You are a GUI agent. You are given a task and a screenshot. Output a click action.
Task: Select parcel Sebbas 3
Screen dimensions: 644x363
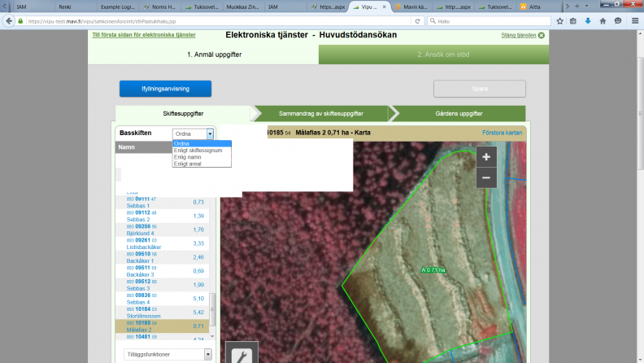(163, 285)
